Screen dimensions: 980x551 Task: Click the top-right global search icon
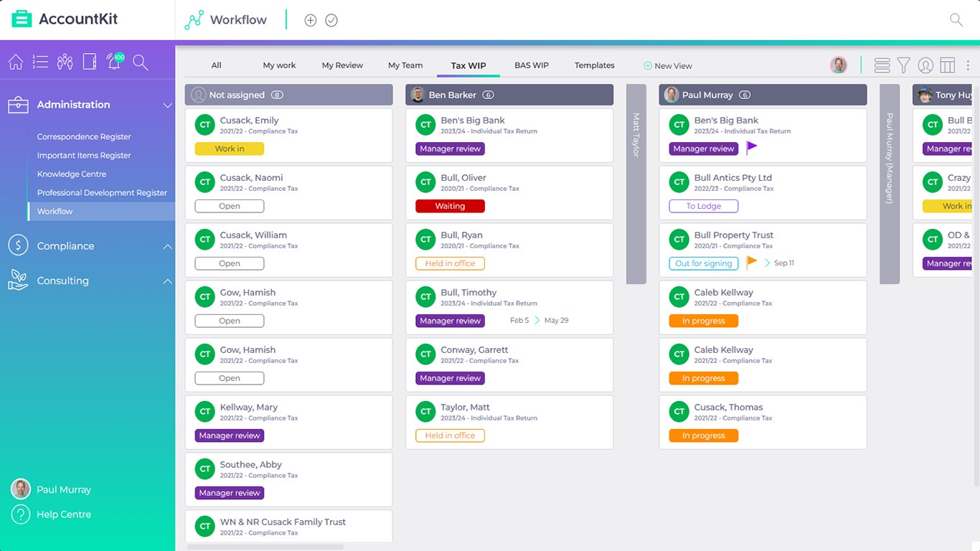click(x=956, y=20)
